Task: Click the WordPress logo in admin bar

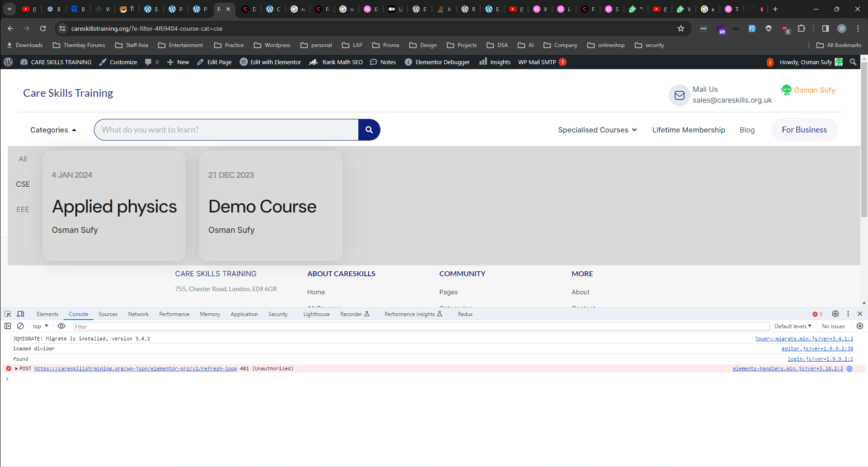Action: [x=8, y=62]
